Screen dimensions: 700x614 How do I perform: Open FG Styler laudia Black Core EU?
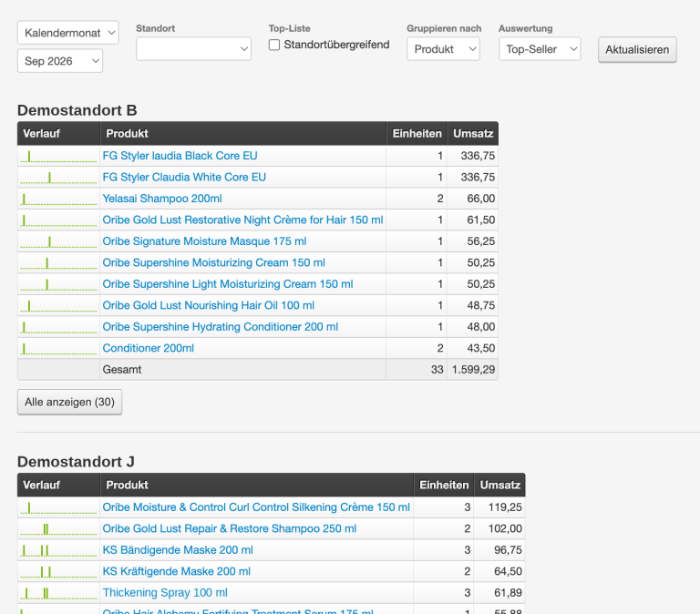coord(180,156)
